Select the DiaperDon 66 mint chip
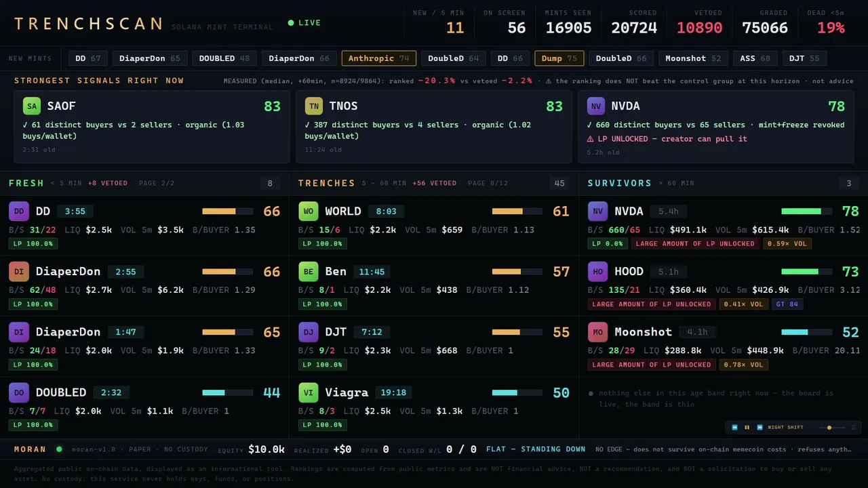Image resolution: width=868 pixels, height=488 pixels. pyautogui.click(x=299, y=58)
